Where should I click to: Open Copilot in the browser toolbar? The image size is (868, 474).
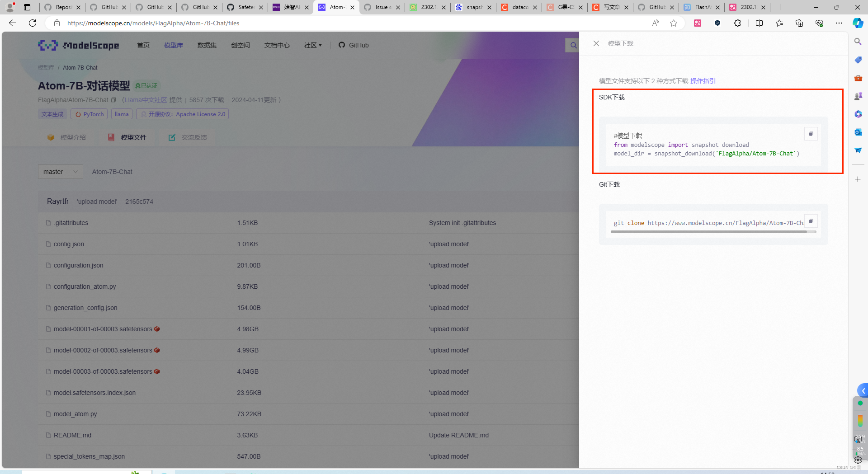pyautogui.click(x=858, y=23)
